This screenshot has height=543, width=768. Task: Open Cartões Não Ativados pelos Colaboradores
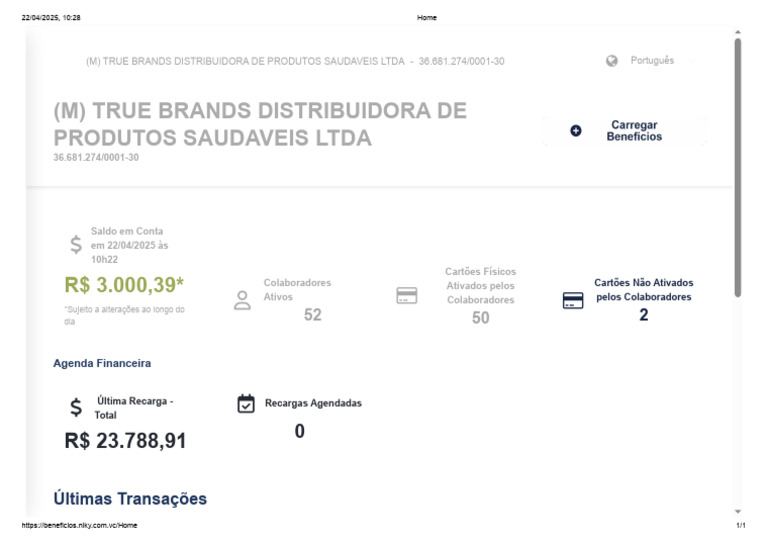[644, 289]
